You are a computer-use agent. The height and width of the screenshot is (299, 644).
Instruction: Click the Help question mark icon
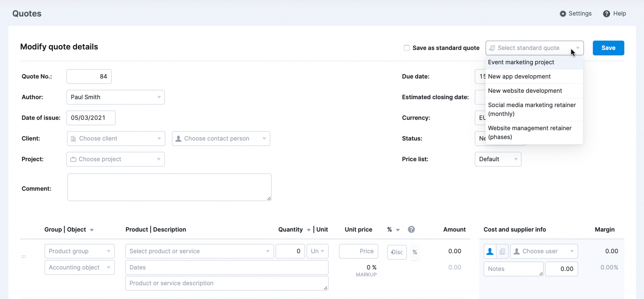pyautogui.click(x=606, y=14)
